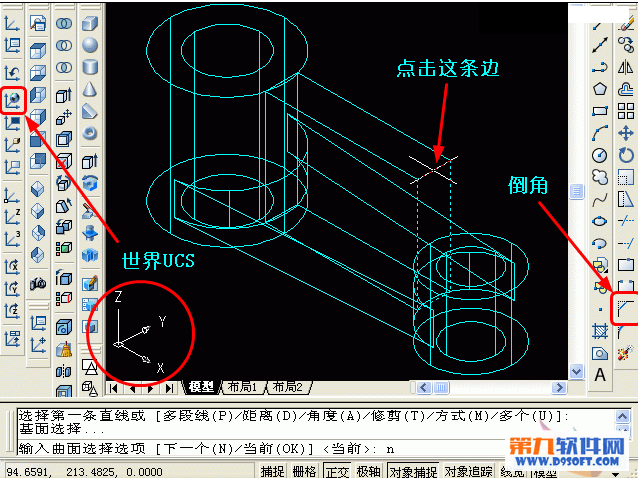This screenshot has width=638, height=478.
Task: Create a Cone solid
Action: pos(90,89)
